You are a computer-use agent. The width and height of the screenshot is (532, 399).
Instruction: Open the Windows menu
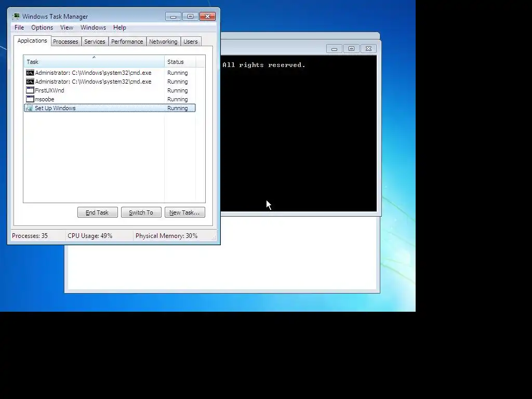click(x=93, y=28)
